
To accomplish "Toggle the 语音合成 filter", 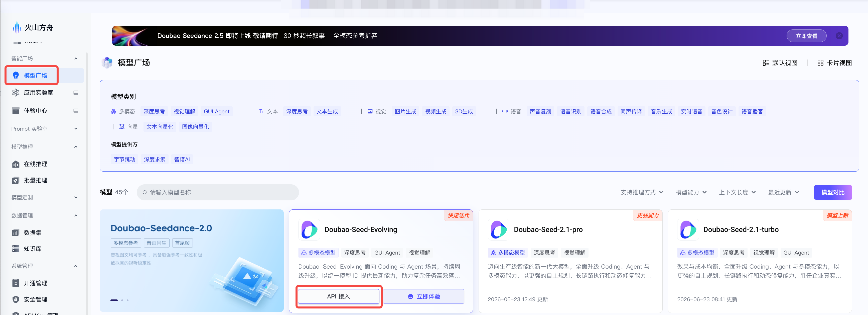I will (601, 111).
